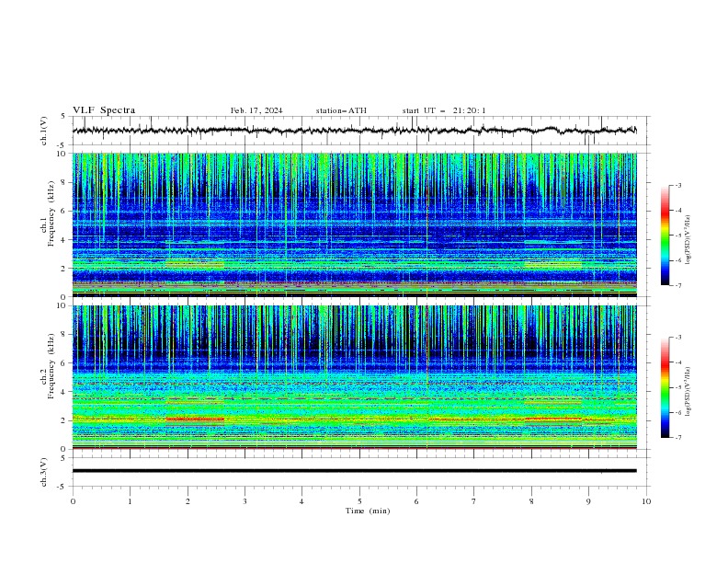Click the "station=ATH" header label
The height and width of the screenshot is (563, 728).
click(341, 110)
